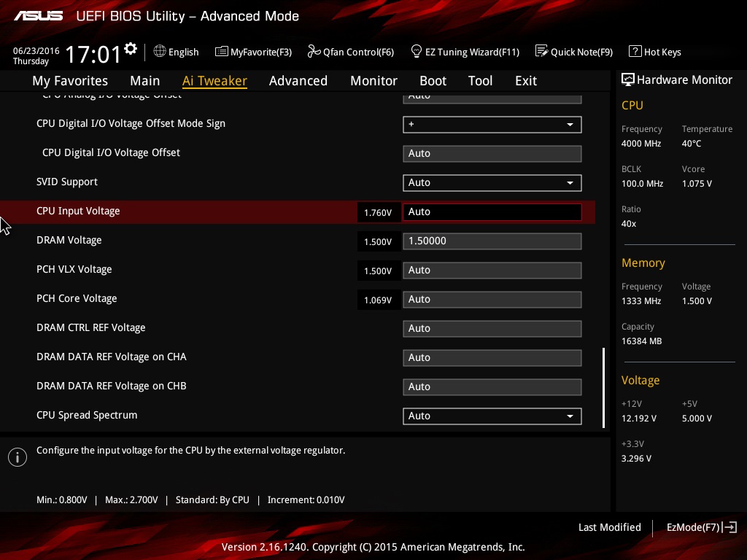Screen dimensions: 747x560
Task: Click the 1.069V PCH Core reading
Action: pos(378,300)
